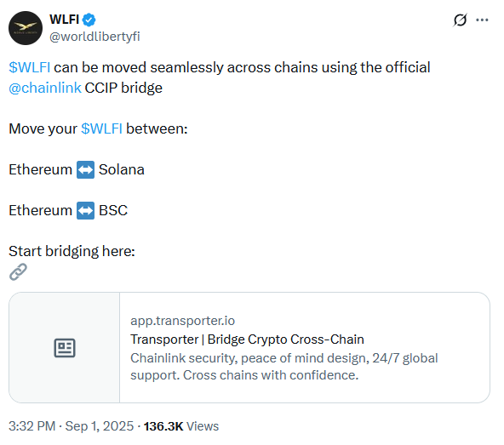This screenshot has width=504, height=445.
Task: Open the WLFI profile avatar
Action: pos(26,28)
